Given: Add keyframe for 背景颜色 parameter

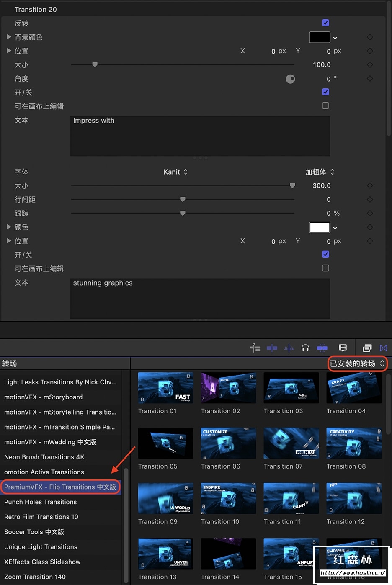Looking at the screenshot, I should [x=370, y=37].
